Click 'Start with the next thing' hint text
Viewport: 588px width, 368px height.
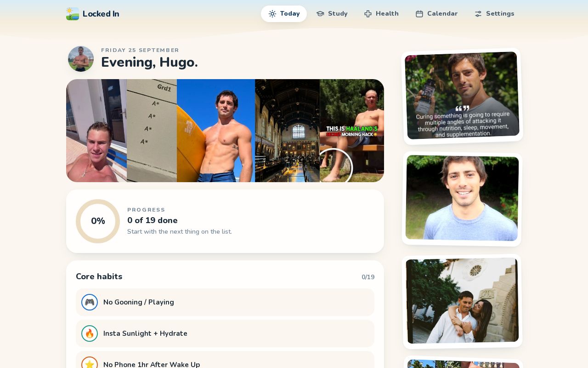click(x=180, y=231)
